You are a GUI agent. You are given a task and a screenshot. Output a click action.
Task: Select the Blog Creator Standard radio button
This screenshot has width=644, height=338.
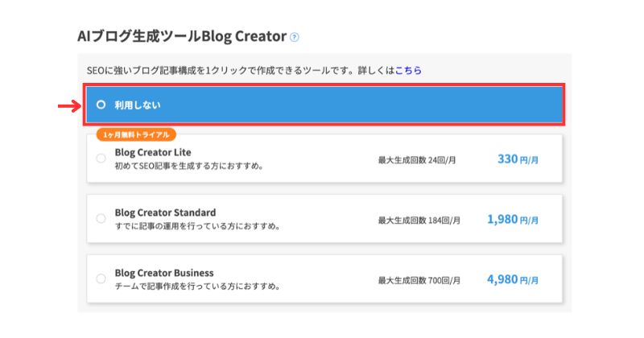(101, 218)
